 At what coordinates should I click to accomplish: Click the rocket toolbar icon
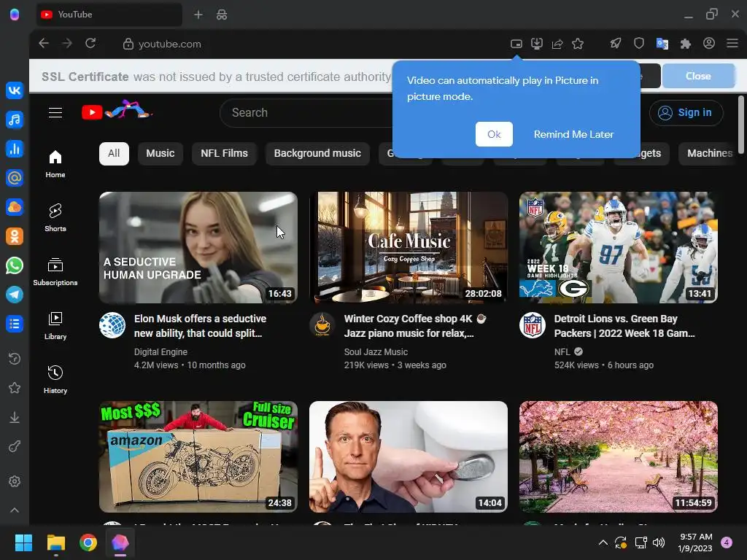click(616, 44)
